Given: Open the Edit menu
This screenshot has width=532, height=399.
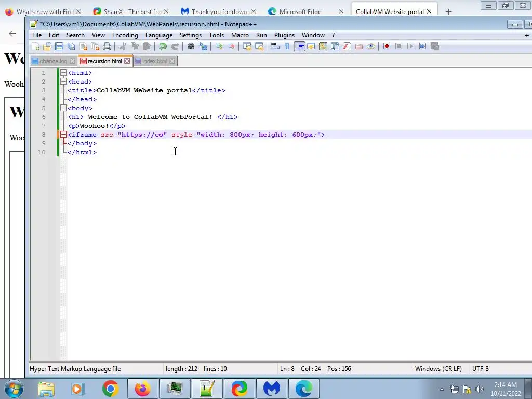Looking at the screenshot, I should 54,35.
